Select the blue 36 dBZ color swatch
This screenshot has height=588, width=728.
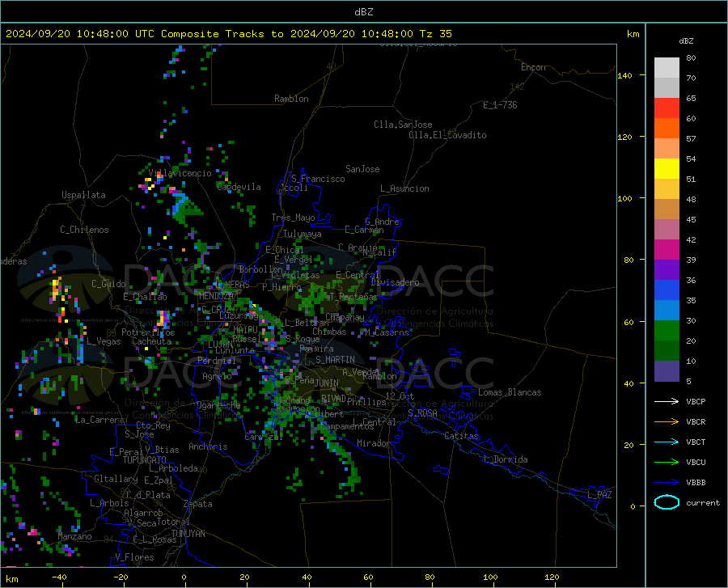[x=667, y=290]
